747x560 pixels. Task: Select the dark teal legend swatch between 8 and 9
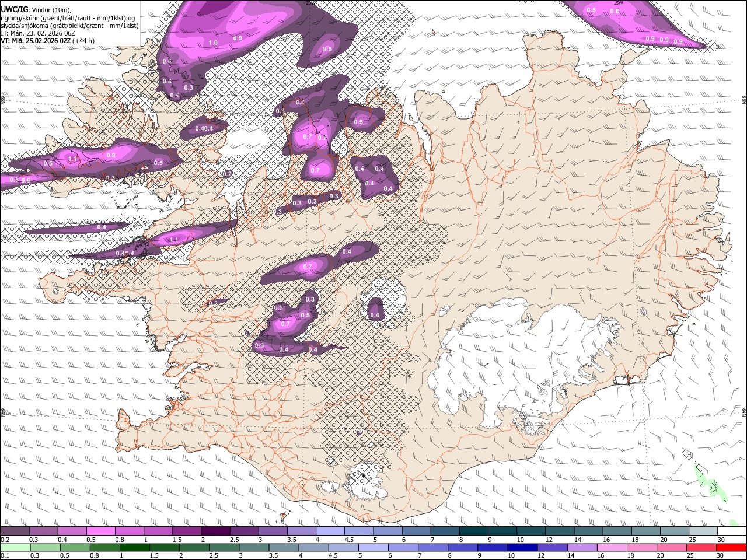coord(474,531)
